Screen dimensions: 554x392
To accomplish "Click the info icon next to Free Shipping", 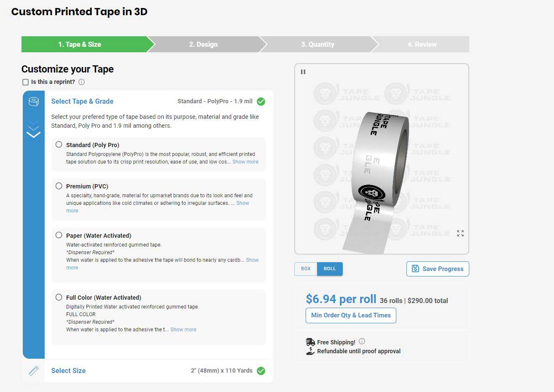I will point(362,341).
